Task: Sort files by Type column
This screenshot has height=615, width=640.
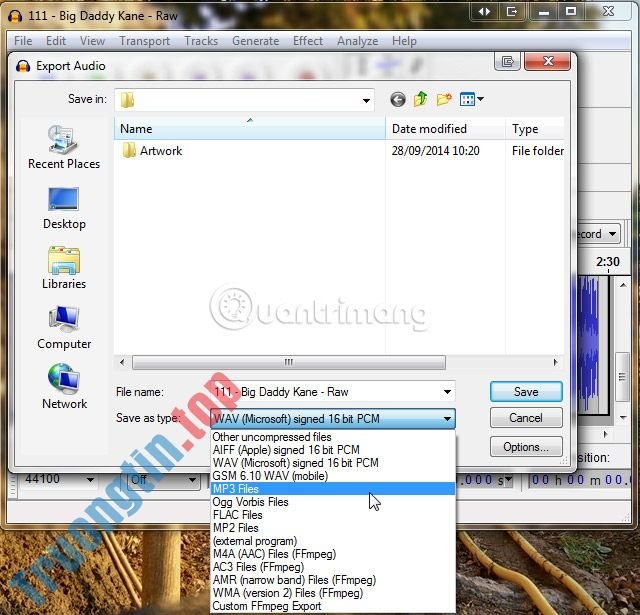Action: 535,129
